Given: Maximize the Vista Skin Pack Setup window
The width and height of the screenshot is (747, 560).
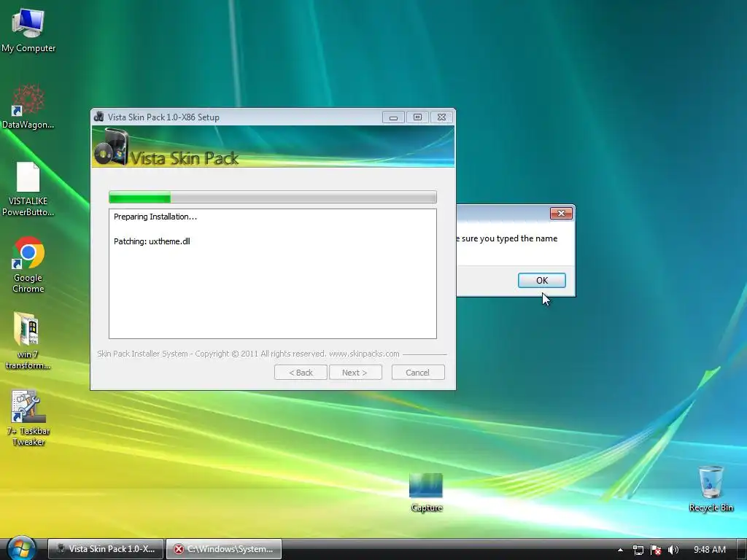Looking at the screenshot, I should click(x=417, y=117).
